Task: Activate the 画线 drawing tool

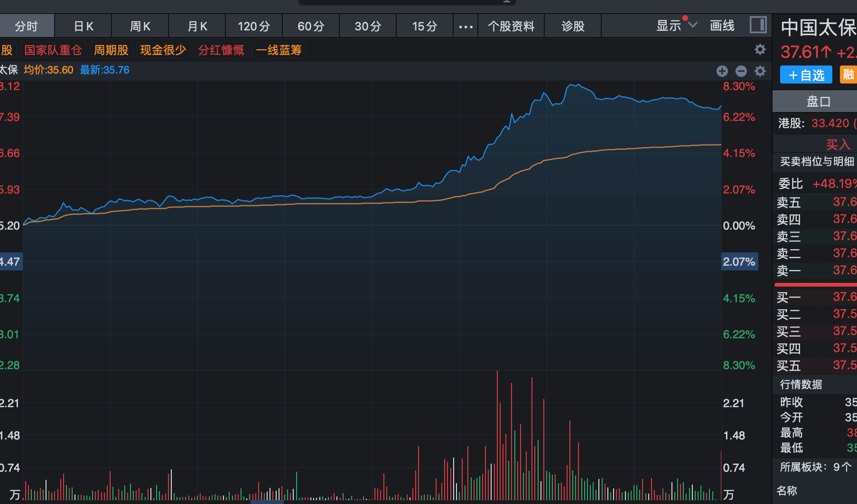Action: 722,26
